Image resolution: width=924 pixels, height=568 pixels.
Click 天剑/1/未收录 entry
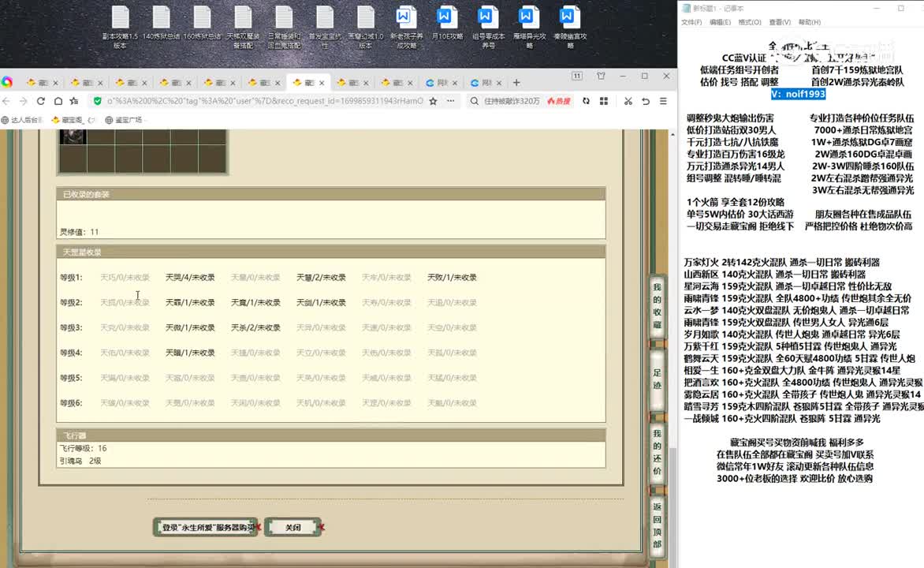click(321, 303)
